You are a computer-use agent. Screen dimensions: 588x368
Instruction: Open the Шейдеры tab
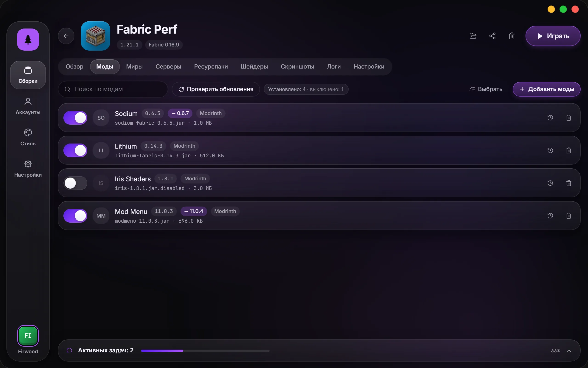tap(254, 66)
